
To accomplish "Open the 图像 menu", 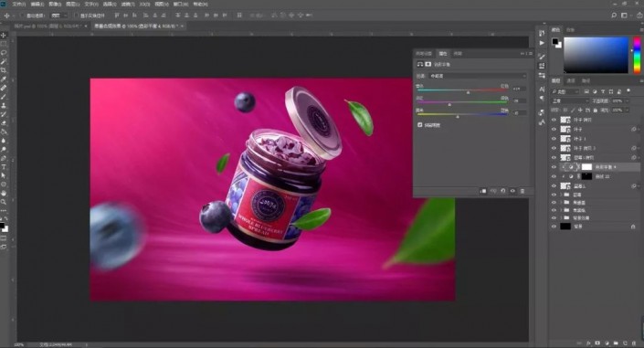I will [x=55, y=4].
